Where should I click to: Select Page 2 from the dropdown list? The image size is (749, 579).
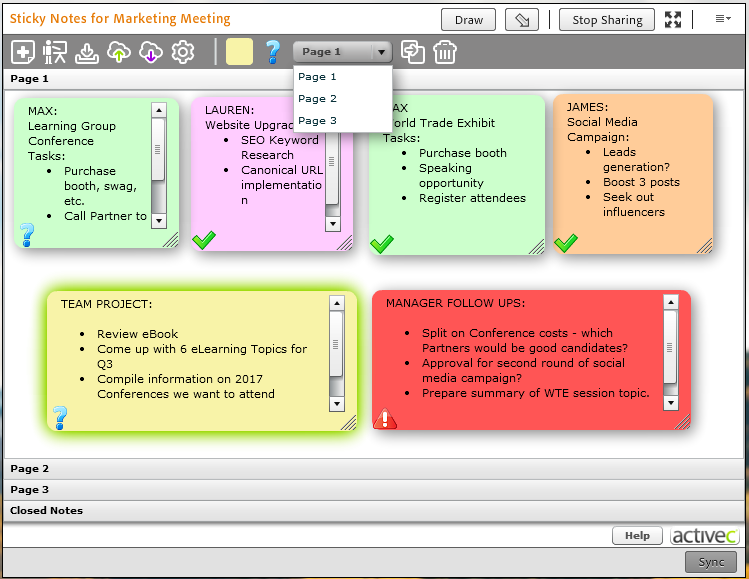pyautogui.click(x=318, y=99)
